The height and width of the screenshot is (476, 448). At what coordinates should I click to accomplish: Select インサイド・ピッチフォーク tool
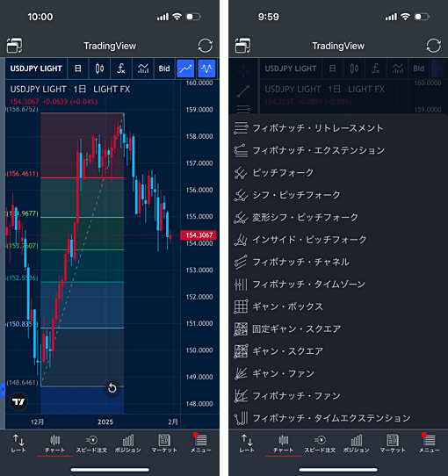pyautogui.click(x=338, y=240)
